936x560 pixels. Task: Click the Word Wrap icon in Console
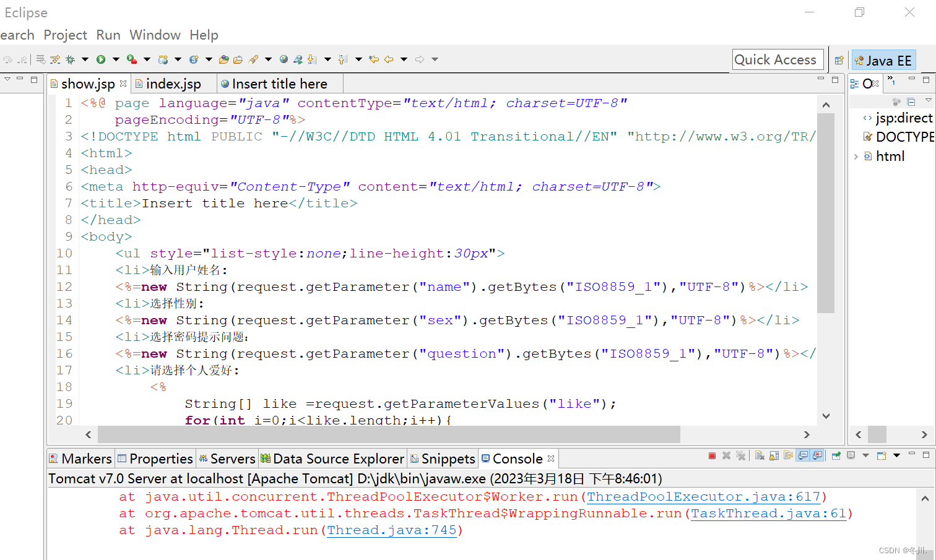click(788, 456)
